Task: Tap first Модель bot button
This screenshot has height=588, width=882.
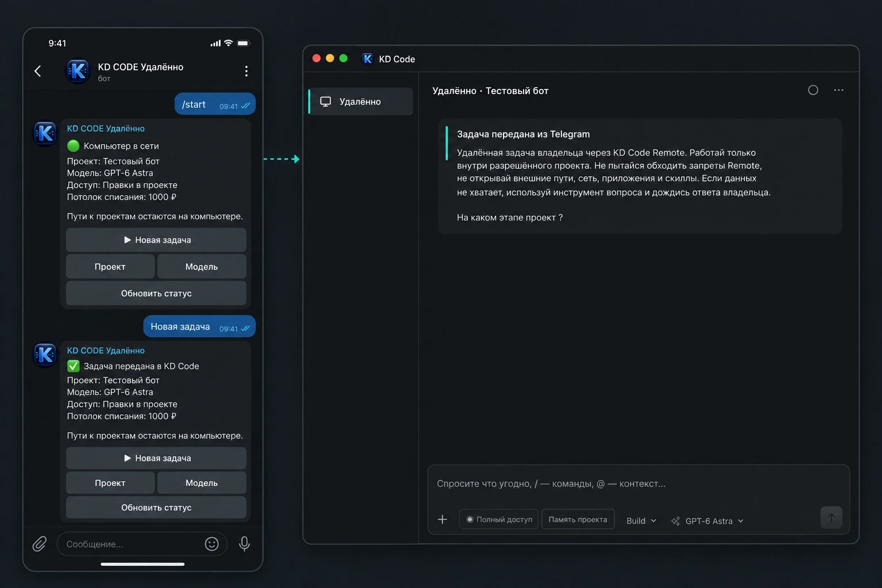Action: point(202,266)
